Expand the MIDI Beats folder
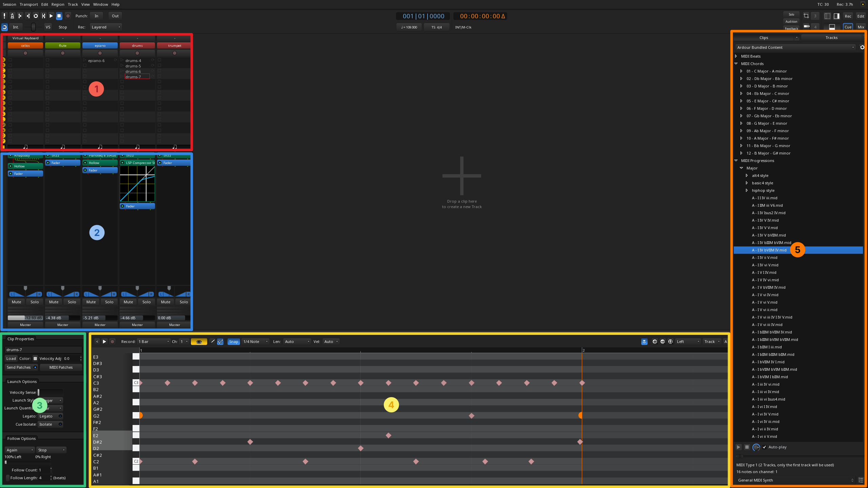Image resolution: width=868 pixels, height=488 pixels. click(x=736, y=56)
